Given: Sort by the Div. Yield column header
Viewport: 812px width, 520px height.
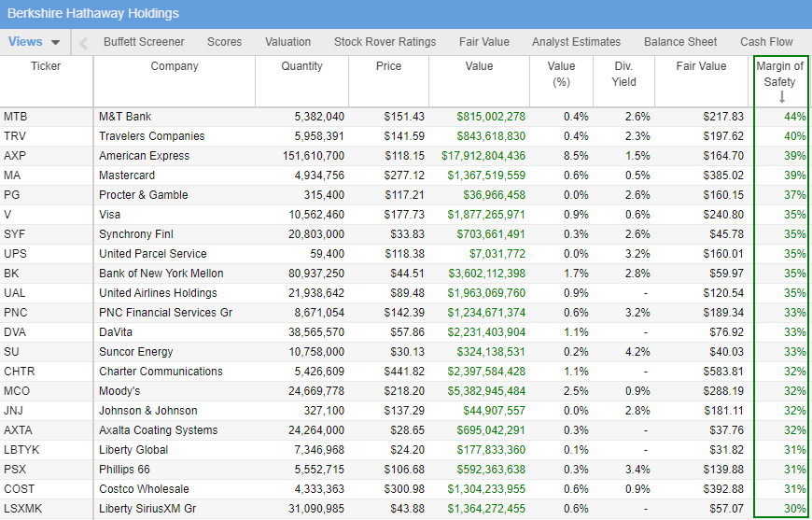Looking at the screenshot, I should point(623,74).
